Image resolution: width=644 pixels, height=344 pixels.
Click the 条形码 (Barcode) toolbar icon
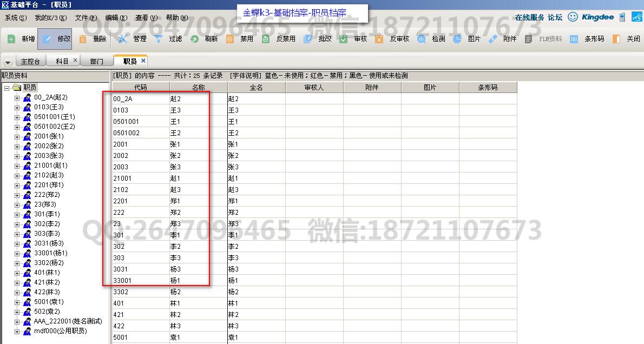574,39
